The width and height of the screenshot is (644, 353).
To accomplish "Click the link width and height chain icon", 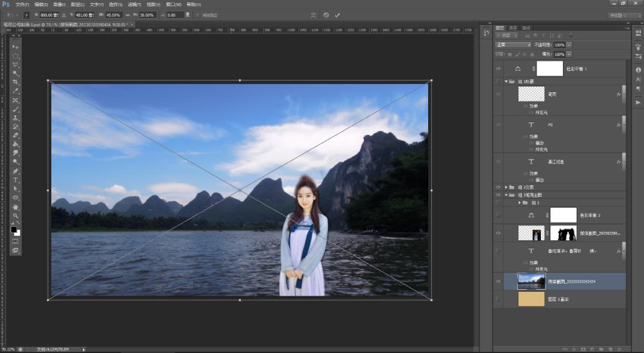I will [128, 15].
